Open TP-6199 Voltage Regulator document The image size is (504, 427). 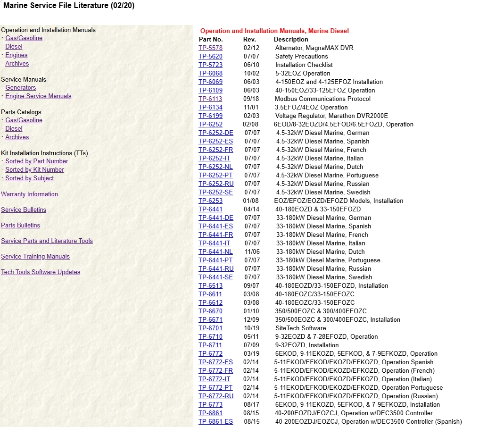pyautogui.click(x=211, y=116)
